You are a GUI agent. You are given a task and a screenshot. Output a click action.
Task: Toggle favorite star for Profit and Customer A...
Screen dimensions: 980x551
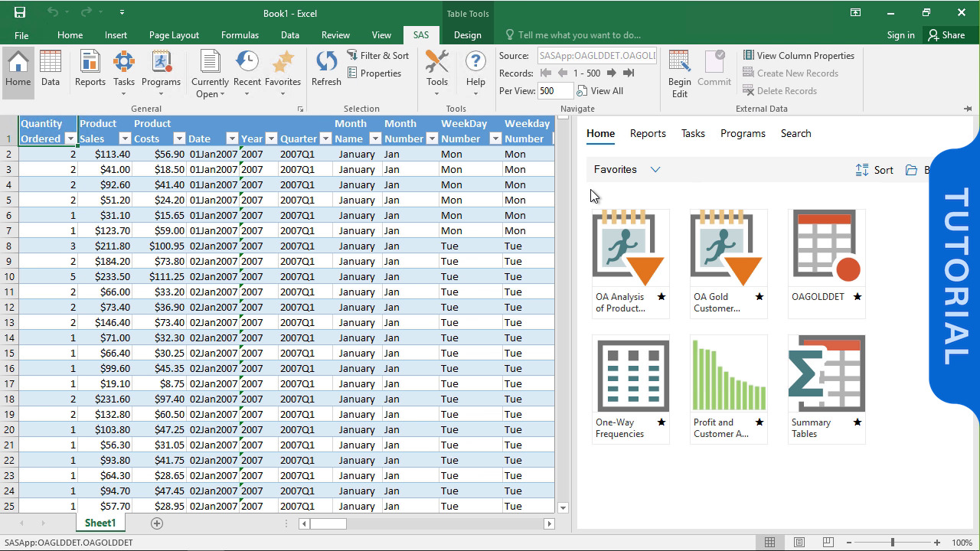pos(759,422)
